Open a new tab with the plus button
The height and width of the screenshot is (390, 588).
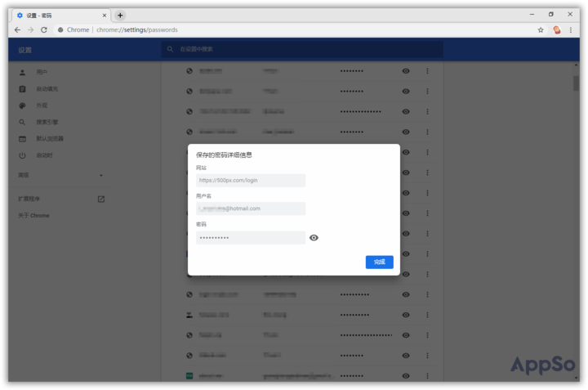[x=120, y=16]
